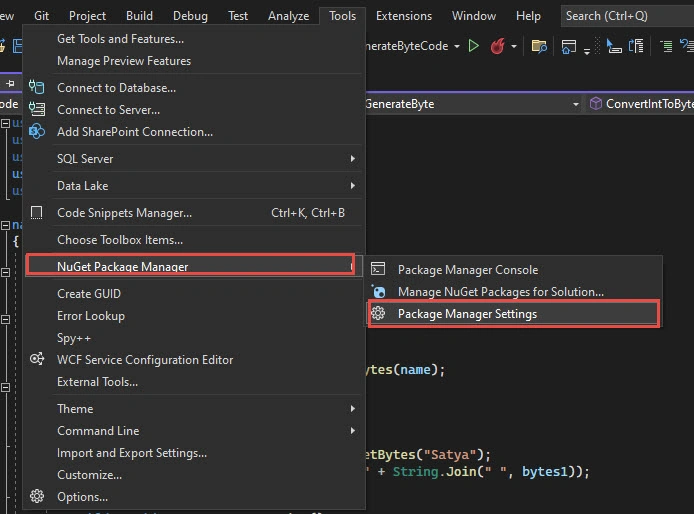The height and width of the screenshot is (514, 694).
Task: Click the folder search icon in toolbar
Action: tap(539, 46)
